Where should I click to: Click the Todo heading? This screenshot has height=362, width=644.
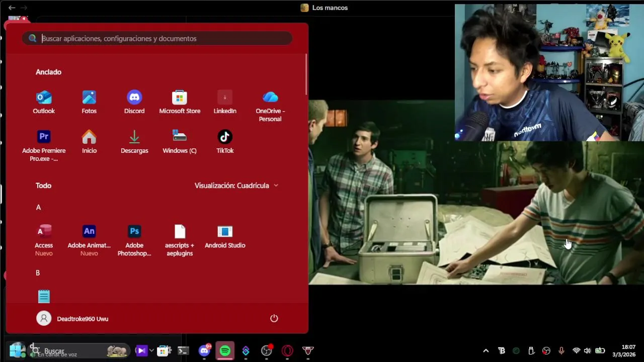click(x=43, y=186)
